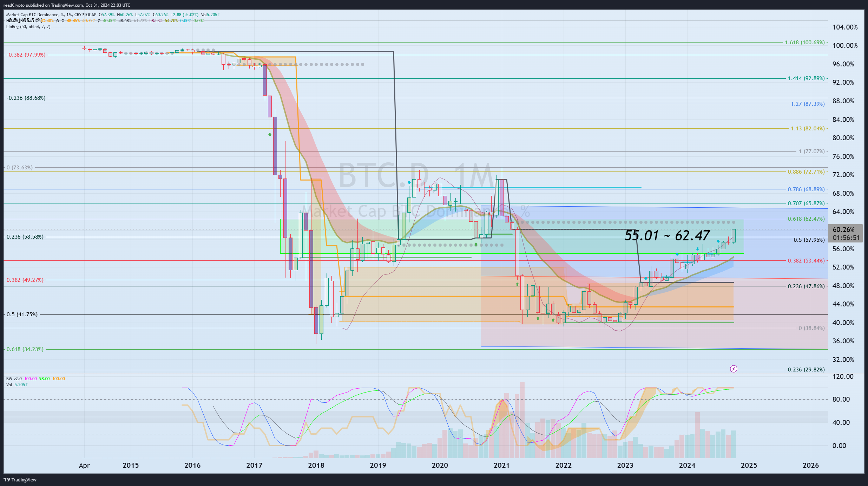Screen dimensions: 868x486
Task: Click the '0.886 (72.71%)' Fibonacci label
Action: [806, 172]
